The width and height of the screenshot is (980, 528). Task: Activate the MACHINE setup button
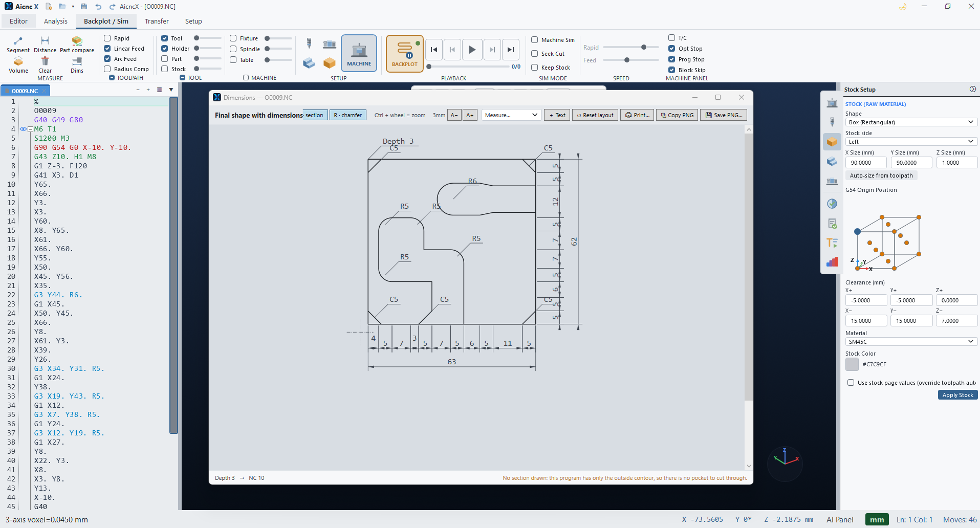pyautogui.click(x=359, y=53)
